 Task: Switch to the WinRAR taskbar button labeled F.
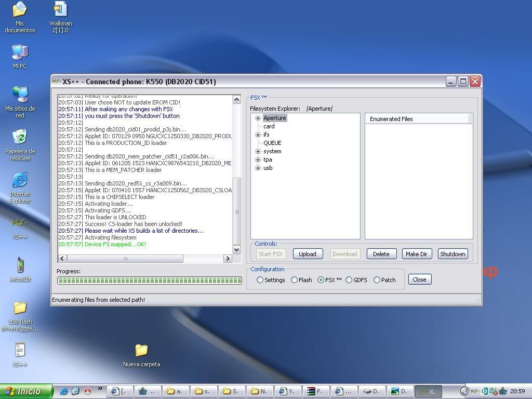(316, 391)
